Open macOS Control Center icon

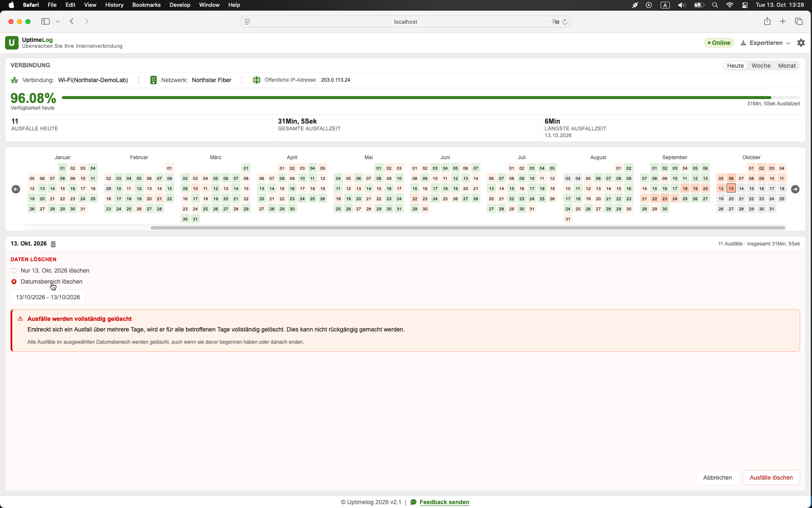pos(745,5)
